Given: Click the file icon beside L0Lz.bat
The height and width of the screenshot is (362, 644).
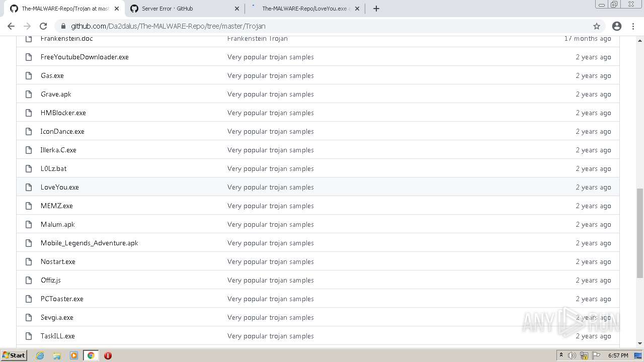Looking at the screenshot, I should [29, 168].
